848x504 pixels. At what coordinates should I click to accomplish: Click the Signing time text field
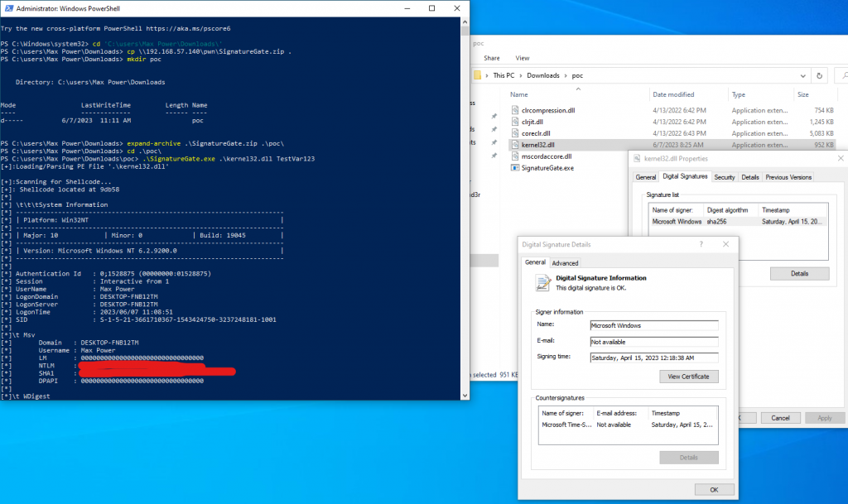653,358
